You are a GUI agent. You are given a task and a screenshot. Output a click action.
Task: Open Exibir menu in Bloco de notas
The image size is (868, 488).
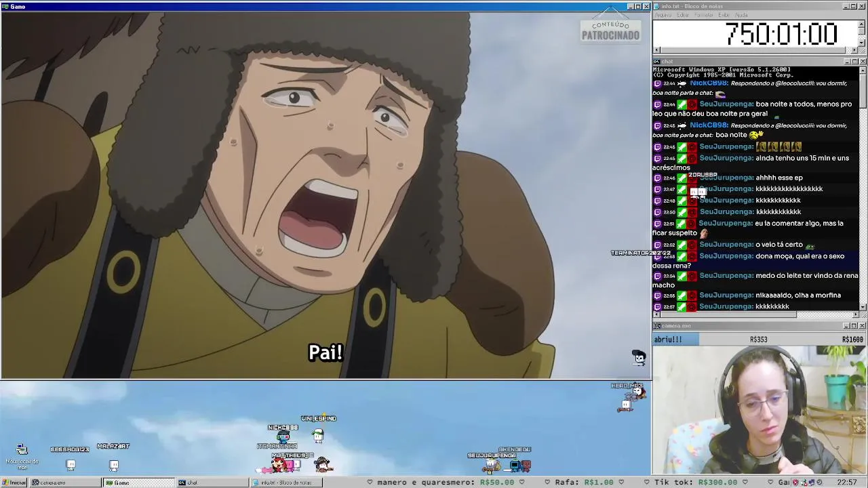click(724, 15)
